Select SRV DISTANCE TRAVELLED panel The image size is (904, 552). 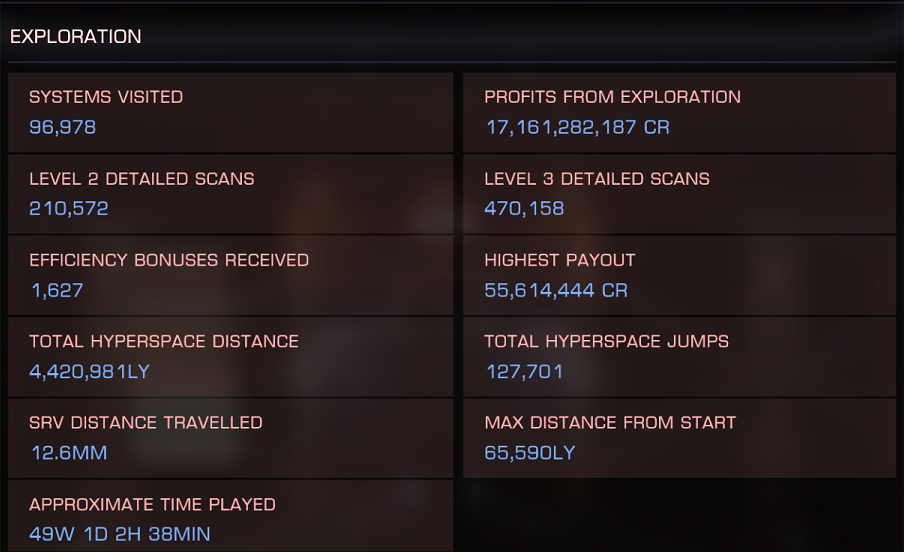coord(231,438)
